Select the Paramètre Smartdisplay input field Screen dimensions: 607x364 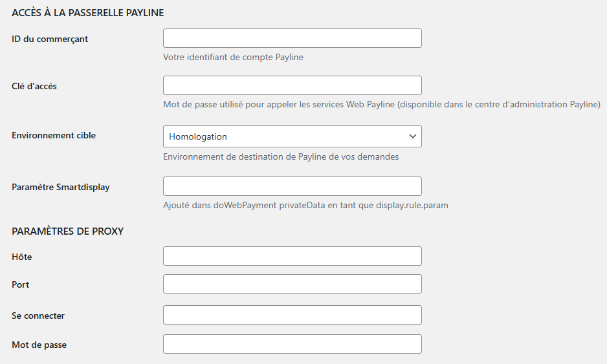tap(292, 186)
